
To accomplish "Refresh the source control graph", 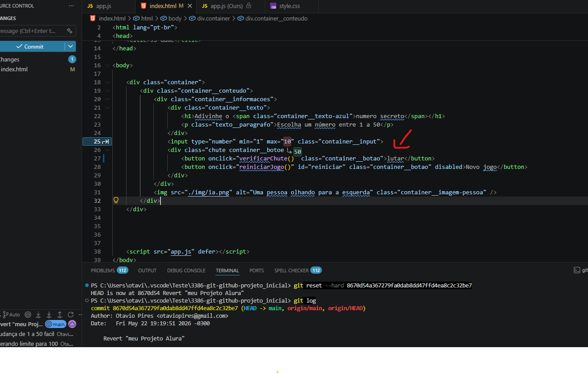I will pos(70,315).
